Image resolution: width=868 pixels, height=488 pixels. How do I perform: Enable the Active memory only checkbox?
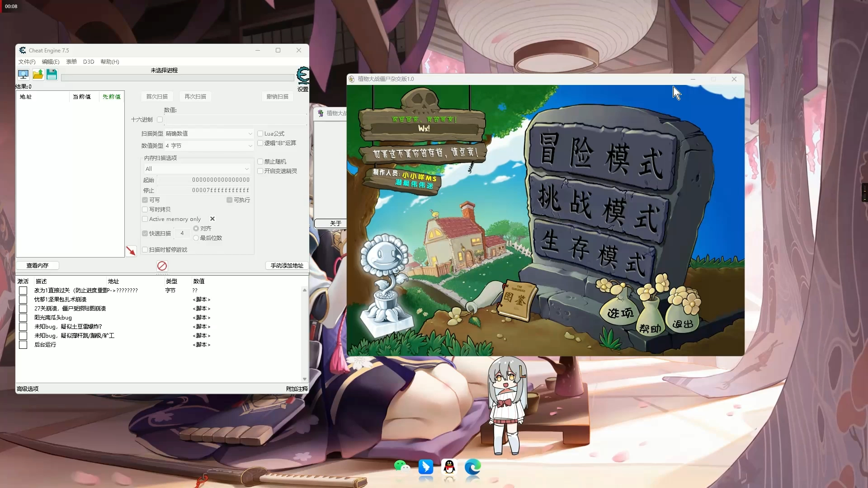coord(145,219)
